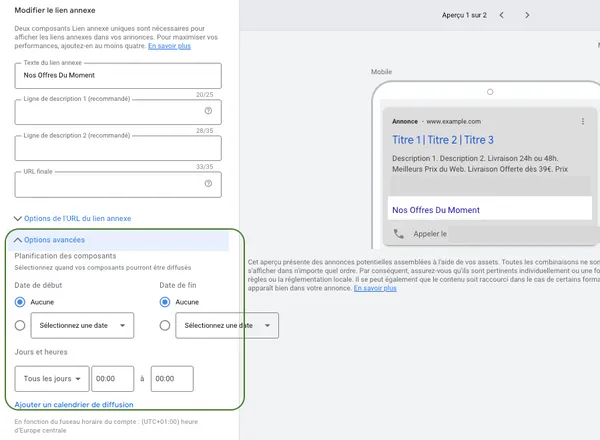
Task: Click 'Jours et heures' label
Action: point(41,352)
